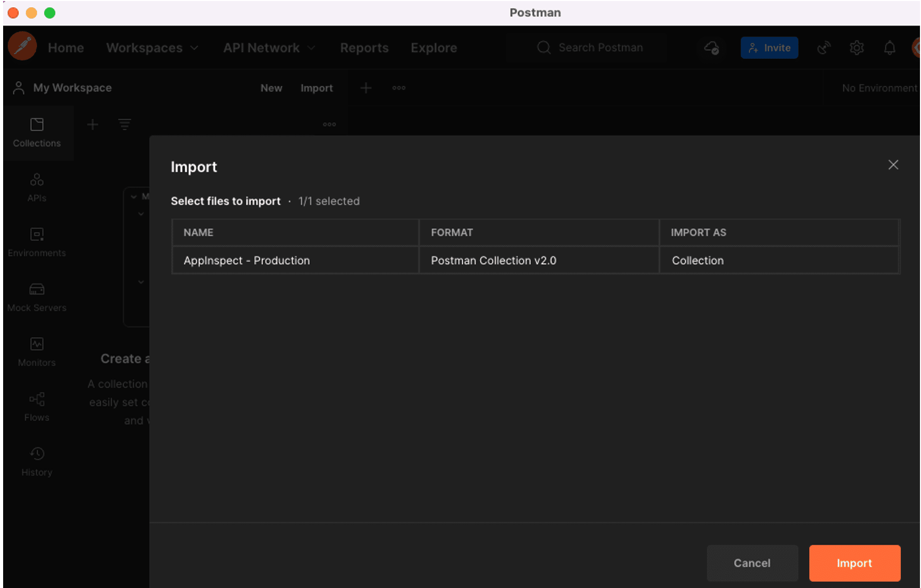Open the settings gear icon
Viewport: 921px width, 588px height.
click(x=857, y=48)
